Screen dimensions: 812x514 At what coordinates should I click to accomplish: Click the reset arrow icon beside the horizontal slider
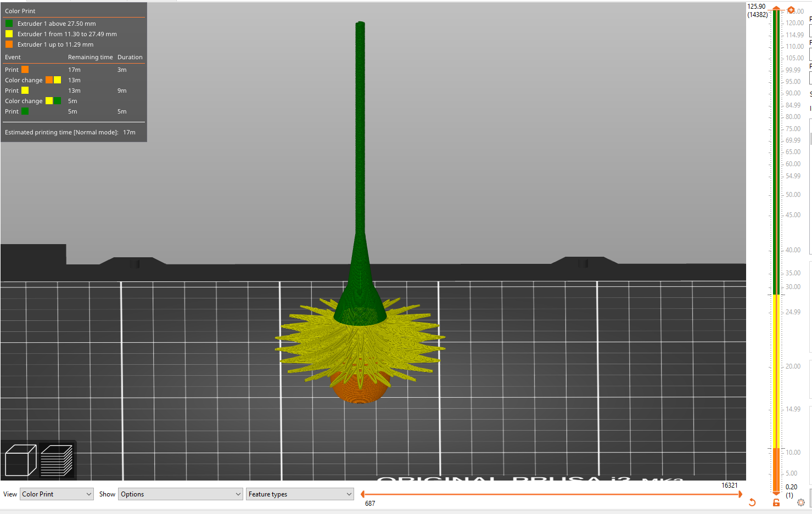(752, 502)
